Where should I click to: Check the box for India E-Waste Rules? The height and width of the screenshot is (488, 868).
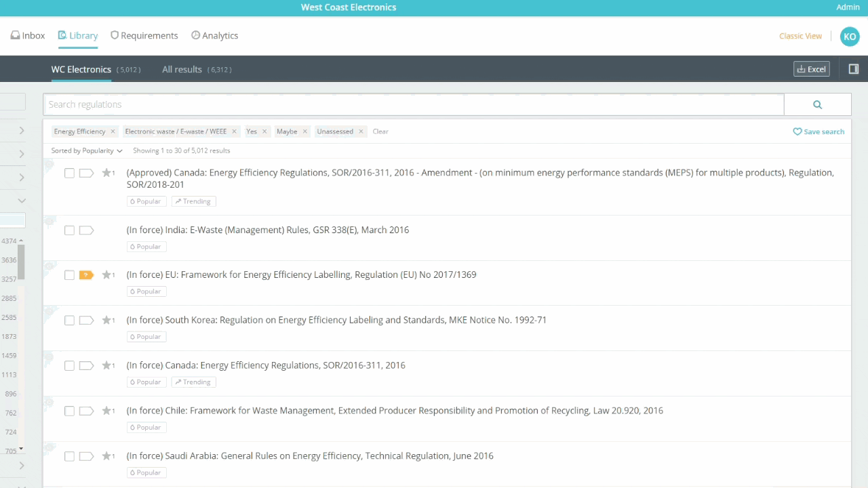[69, 230]
